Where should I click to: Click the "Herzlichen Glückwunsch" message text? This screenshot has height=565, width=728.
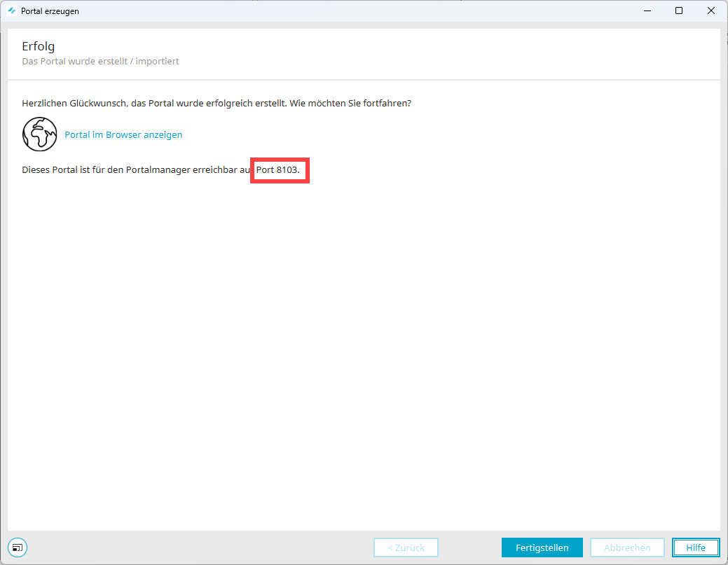point(216,103)
